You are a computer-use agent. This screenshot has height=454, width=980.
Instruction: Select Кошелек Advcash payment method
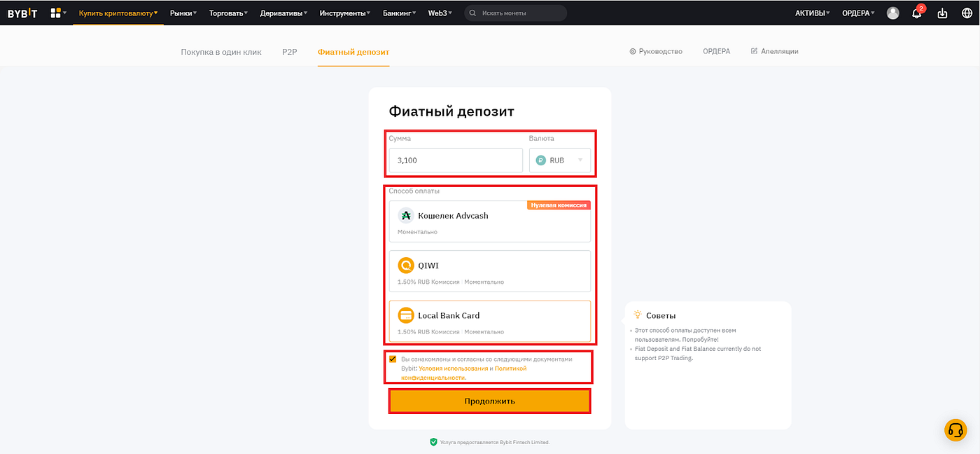click(x=490, y=221)
